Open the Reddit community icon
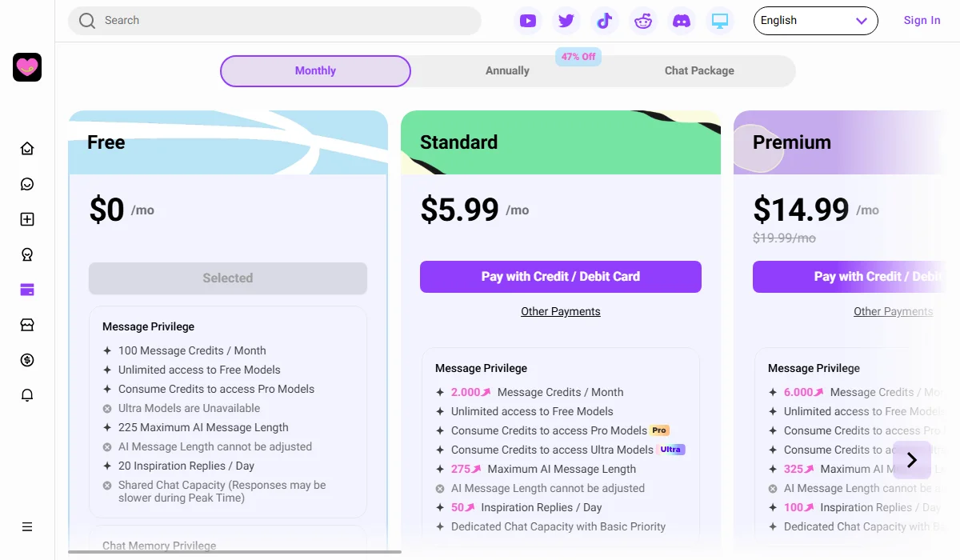Image resolution: width=960 pixels, height=560 pixels. [643, 20]
